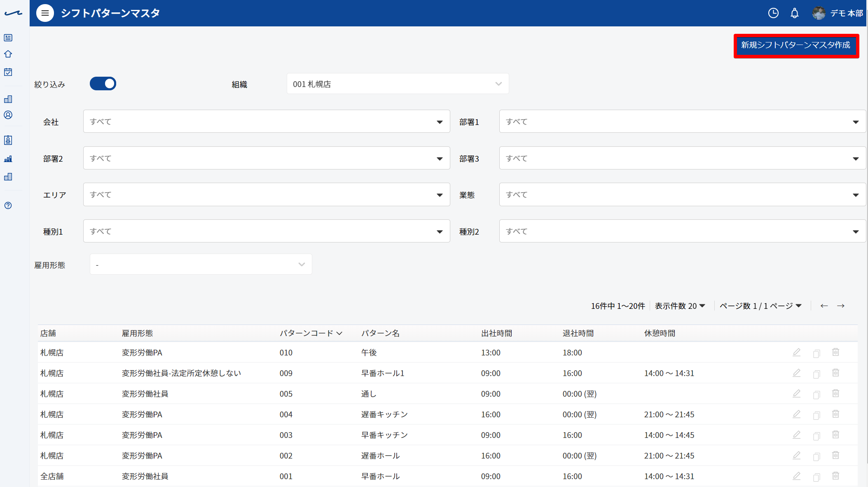
Task: Edit pattern 009 早番ホール1 row
Action: 797,373
